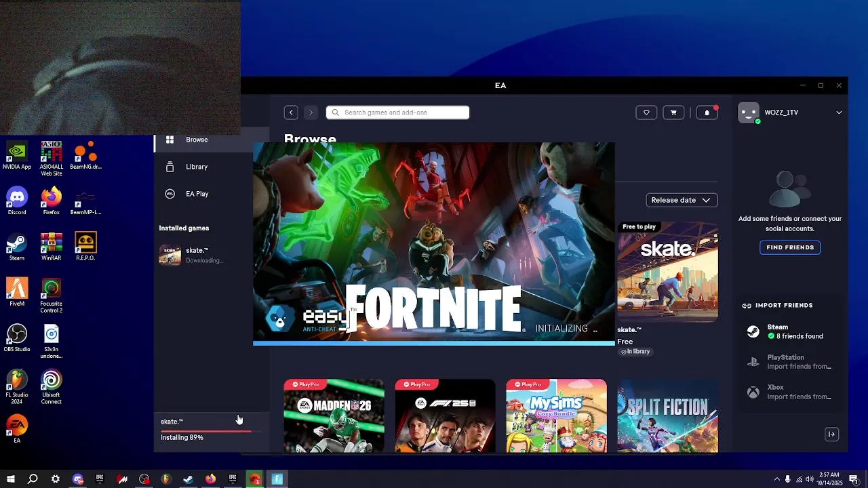Open the Release date sort dropdown
Viewport: 868px width, 488px height.
[682, 200]
